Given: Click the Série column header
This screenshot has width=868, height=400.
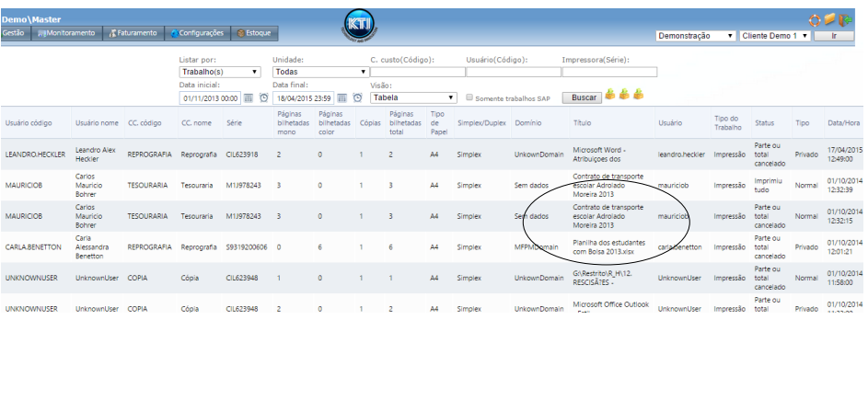Looking at the screenshot, I should (234, 123).
